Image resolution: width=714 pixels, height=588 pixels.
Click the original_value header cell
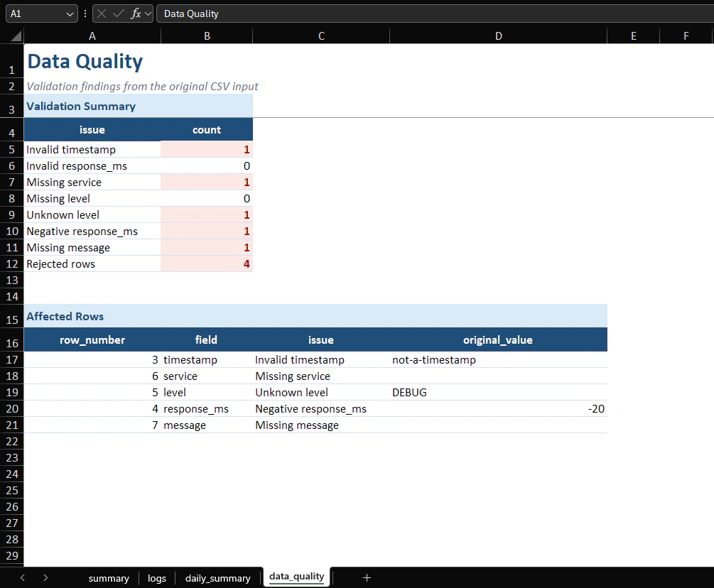click(499, 339)
